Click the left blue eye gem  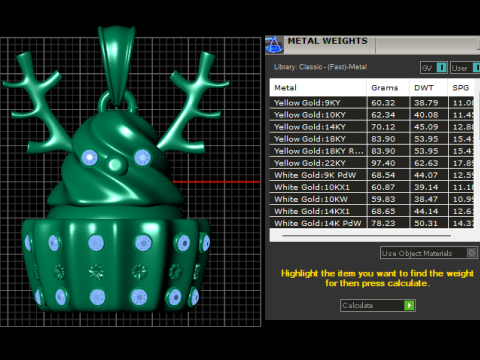coord(90,157)
